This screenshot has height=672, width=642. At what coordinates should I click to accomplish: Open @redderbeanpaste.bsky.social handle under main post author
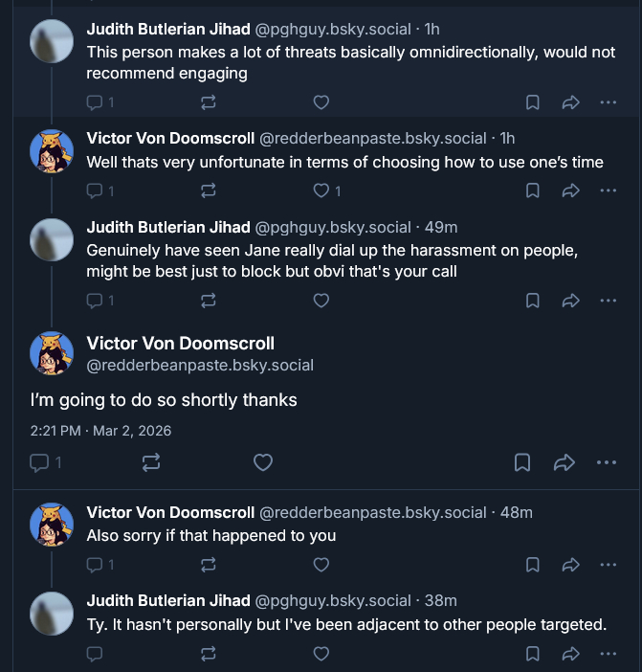200,366
